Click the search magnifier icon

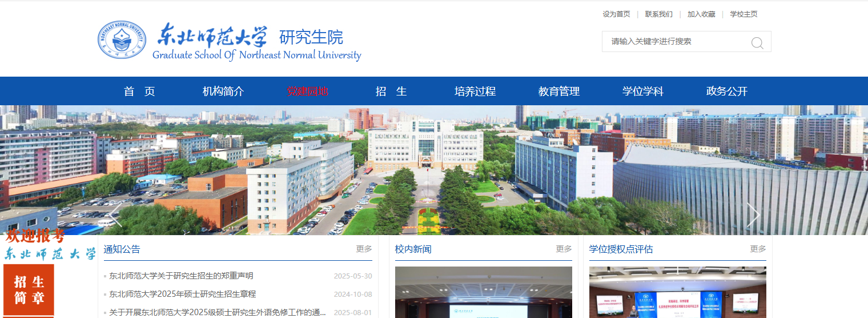(x=757, y=42)
